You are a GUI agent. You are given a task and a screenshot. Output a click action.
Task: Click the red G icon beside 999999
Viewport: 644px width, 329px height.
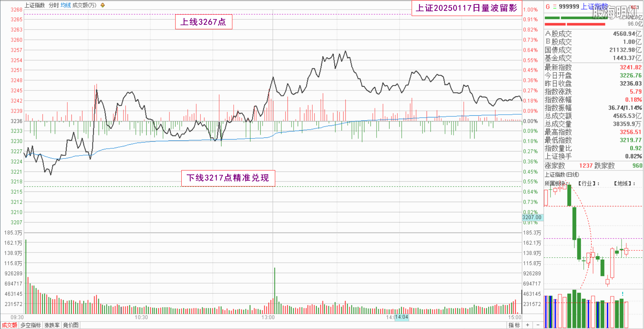coord(548,6)
